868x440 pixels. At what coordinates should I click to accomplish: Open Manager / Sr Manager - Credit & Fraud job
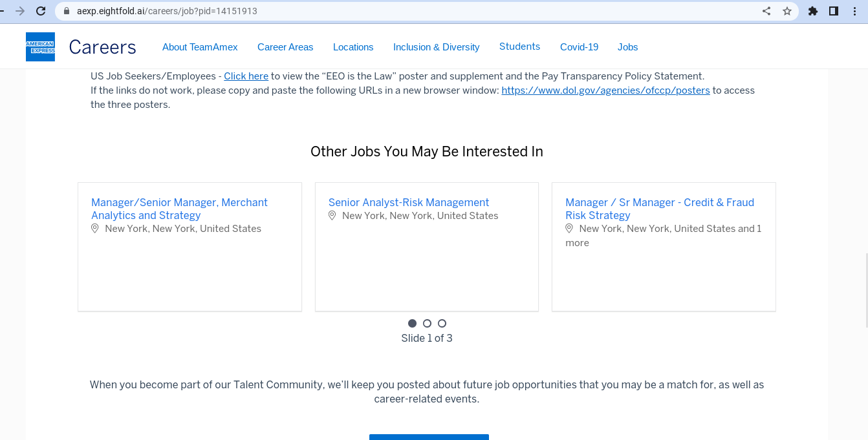pos(660,209)
